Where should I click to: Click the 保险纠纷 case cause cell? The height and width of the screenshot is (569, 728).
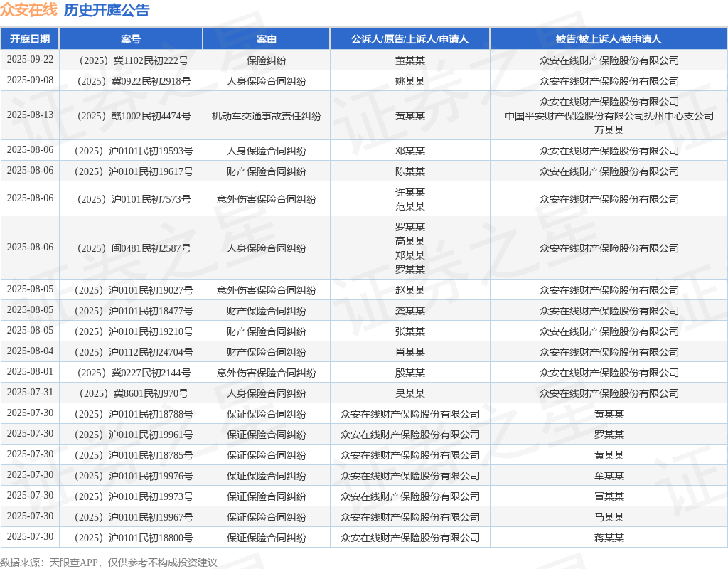click(x=266, y=60)
